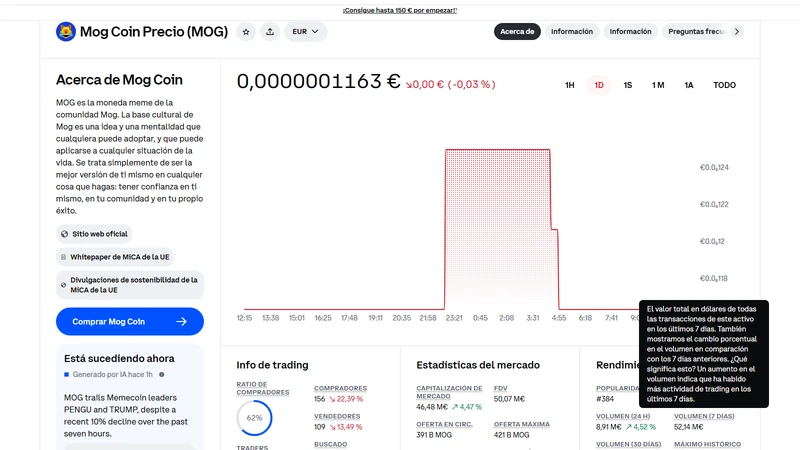Open the top promo banner link
The width and height of the screenshot is (800, 450).
pos(400,10)
